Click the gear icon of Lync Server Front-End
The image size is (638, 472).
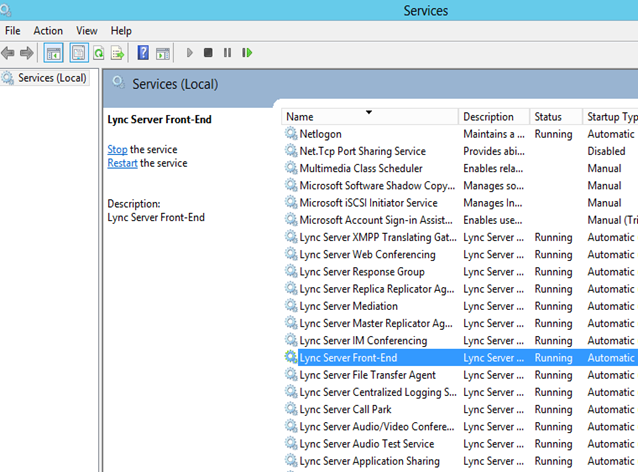291,357
